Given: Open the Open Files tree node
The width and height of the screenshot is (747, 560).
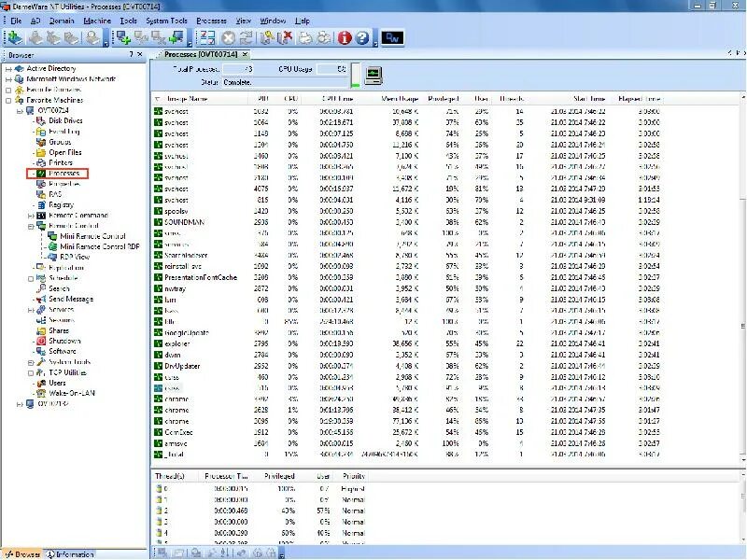Looking at the screenshot, I should (64, 152).
